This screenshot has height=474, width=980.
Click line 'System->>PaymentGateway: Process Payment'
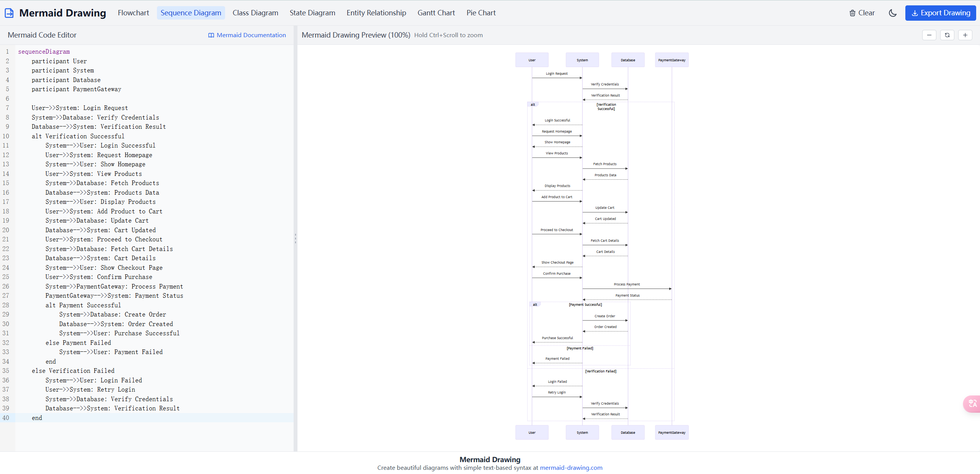coord(114,287)
